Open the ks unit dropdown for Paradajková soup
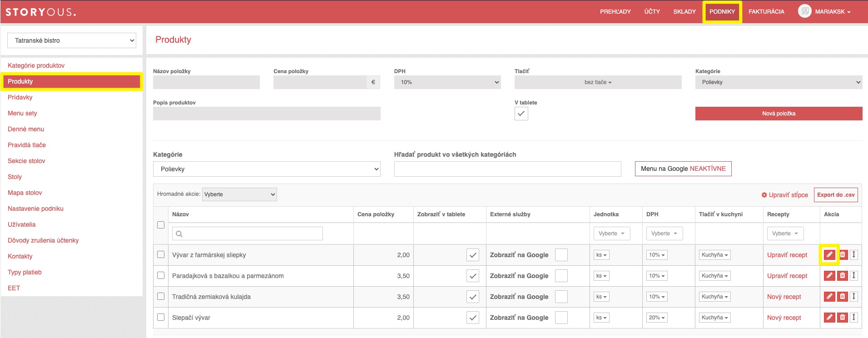Image resolution: width=868 pixels, height=338 pixels. click(x=601, y=276)
